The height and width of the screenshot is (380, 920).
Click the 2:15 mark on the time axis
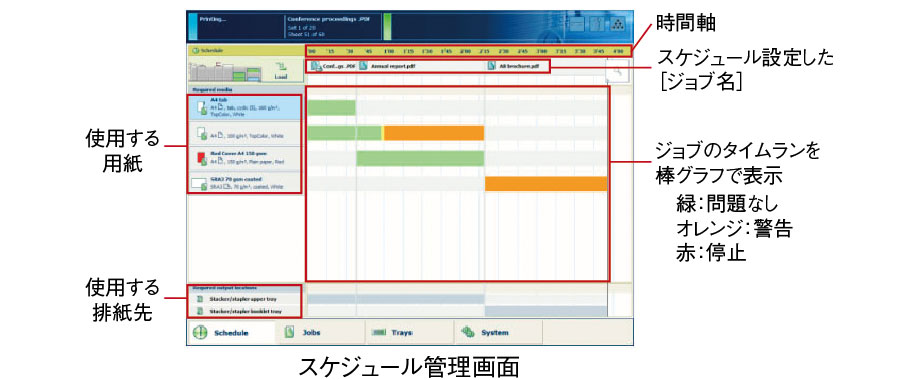tap(485, 51)
